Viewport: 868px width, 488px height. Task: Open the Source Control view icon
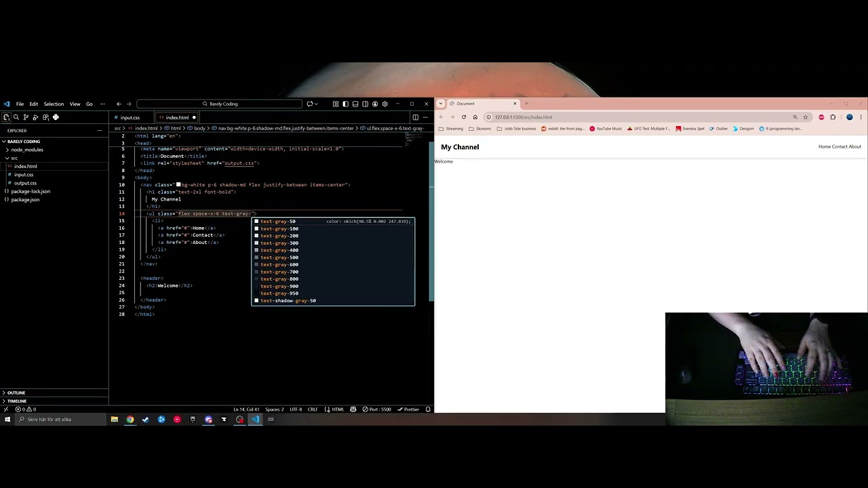click(26, 117)
